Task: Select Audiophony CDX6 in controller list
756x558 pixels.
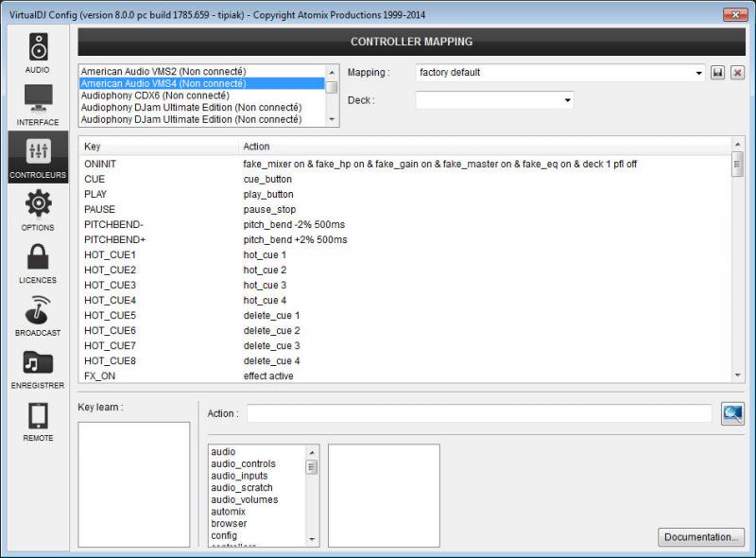Action: [x=155, y=96]
